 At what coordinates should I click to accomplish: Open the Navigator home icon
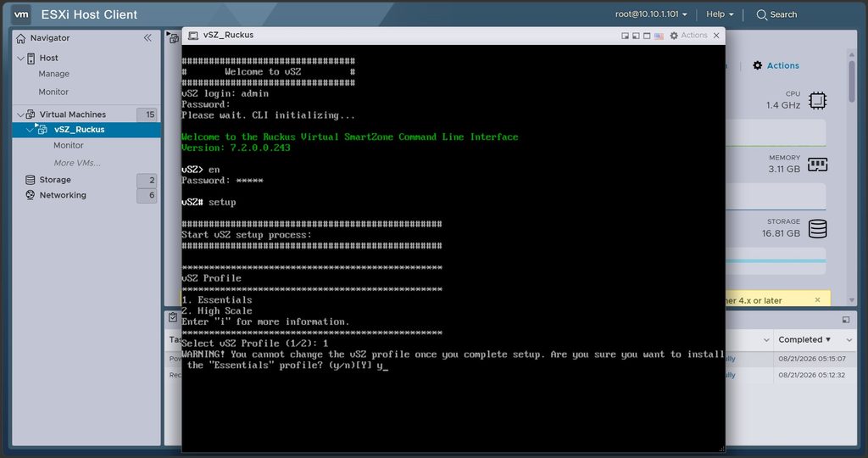21,38
